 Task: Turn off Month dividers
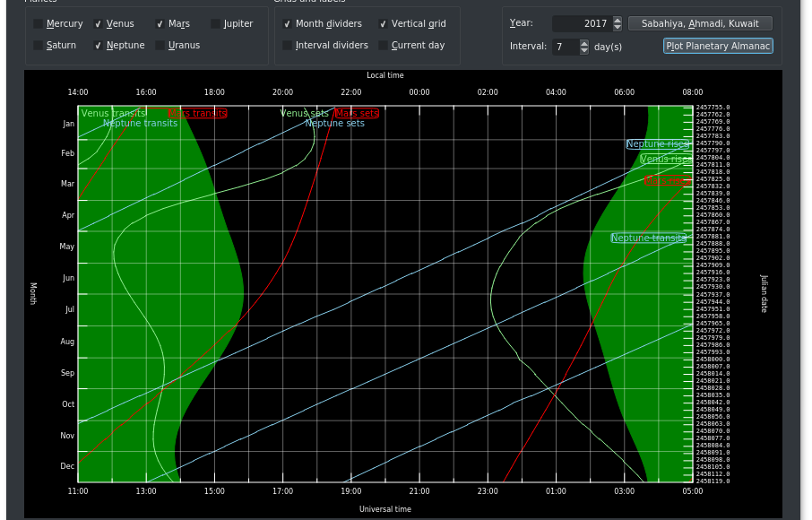pyautogui.click(x=288, y=24)
